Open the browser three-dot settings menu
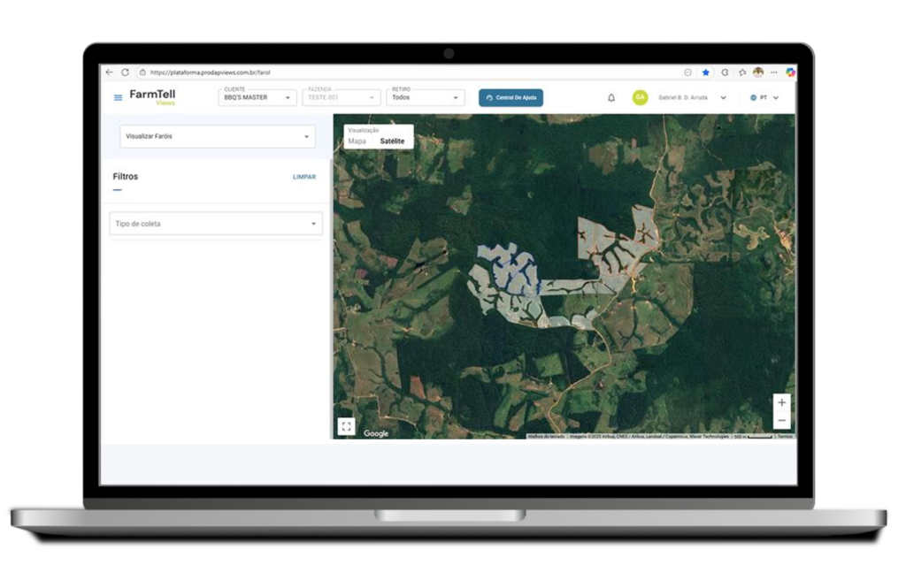 [774, 73]
